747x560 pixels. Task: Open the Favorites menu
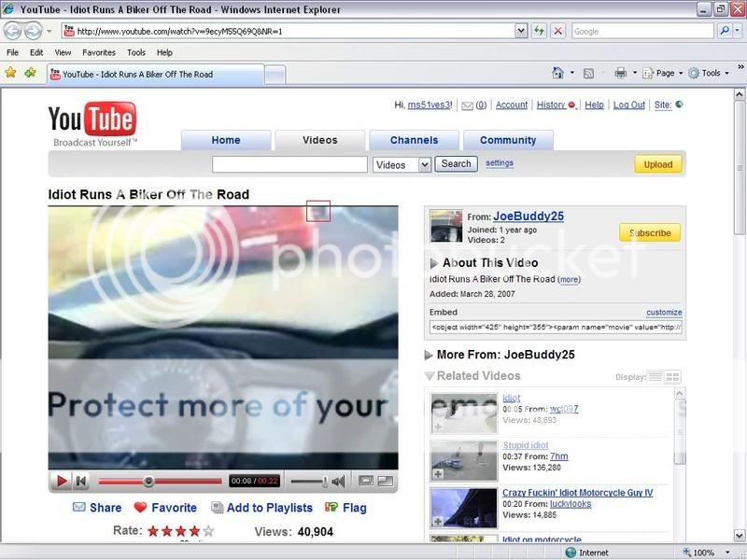coord(98,52)
